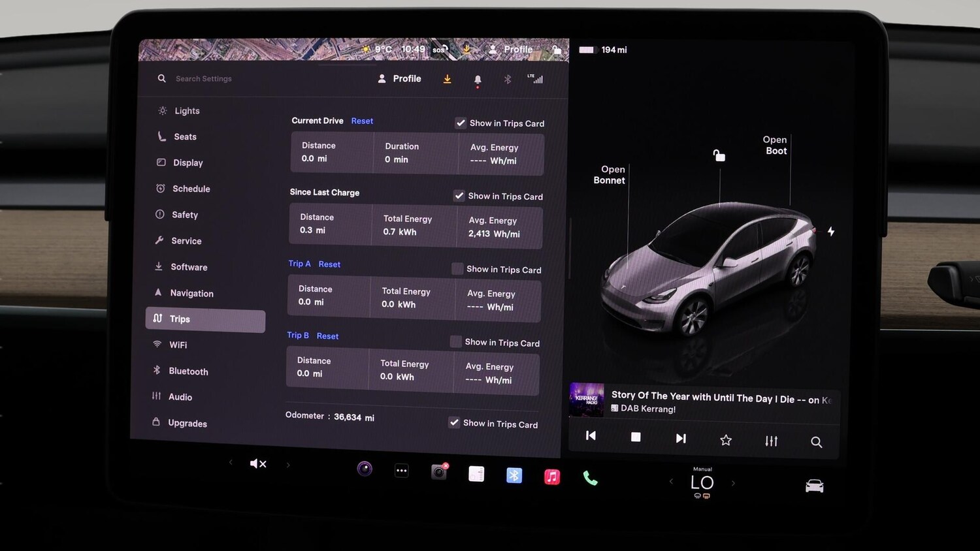Disable Show in Trips Card for Odometer
This screenshot has width=980, height=551.
pyautogui.click(x=454, y=422)
